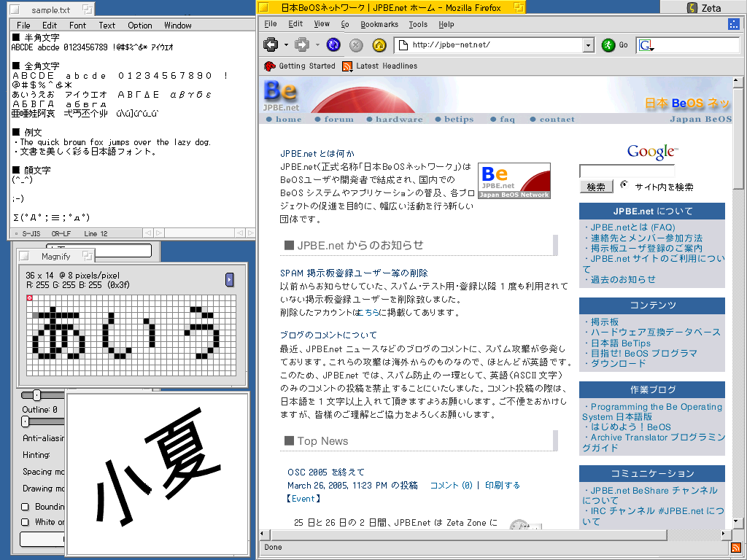747x560 pixels.
Task: Expand the address bar URL history dropdown
Action: coord(589,45)
